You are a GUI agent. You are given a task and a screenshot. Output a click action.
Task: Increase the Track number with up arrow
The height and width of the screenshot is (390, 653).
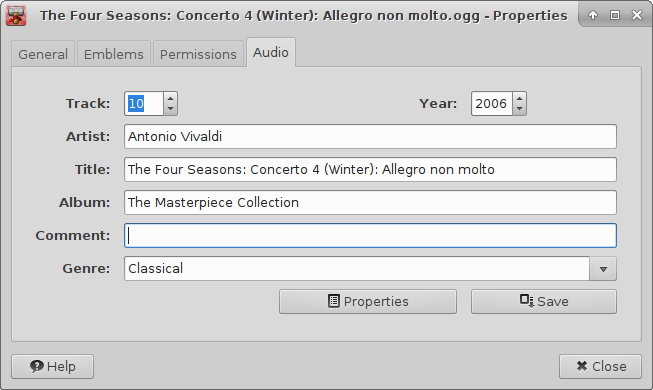pyautogui.click(x=170, y=98)
